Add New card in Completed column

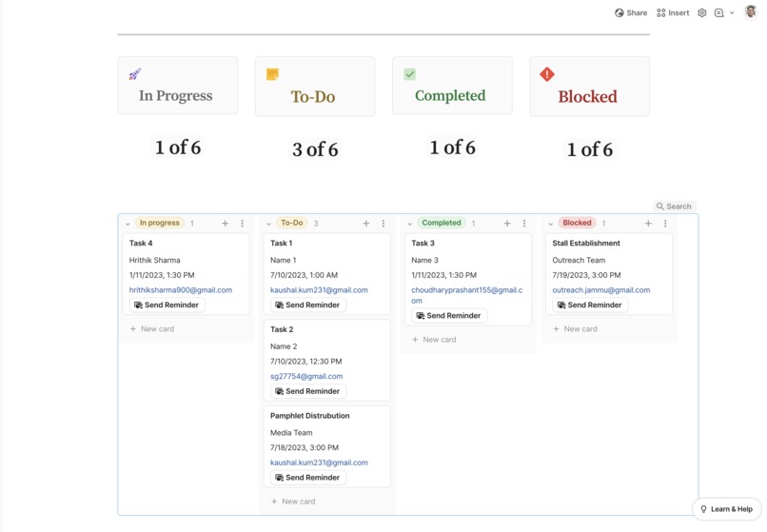(434, 339)
